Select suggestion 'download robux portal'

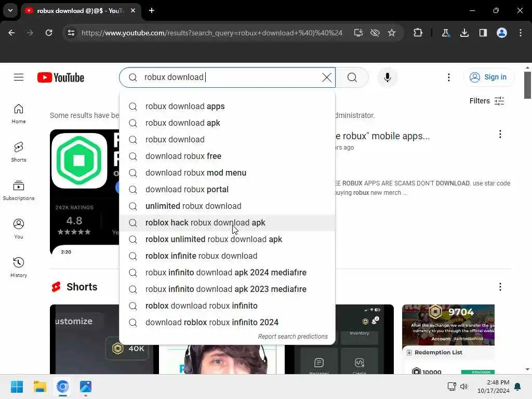tap(228, 189)
